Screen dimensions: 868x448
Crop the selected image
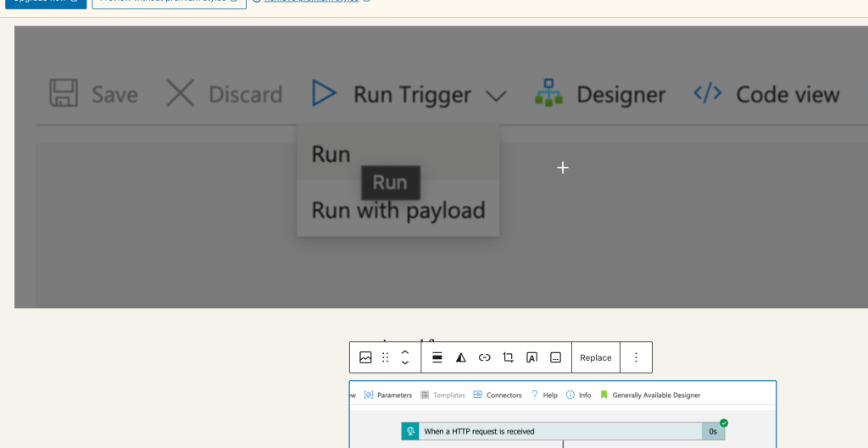[509, 358]
